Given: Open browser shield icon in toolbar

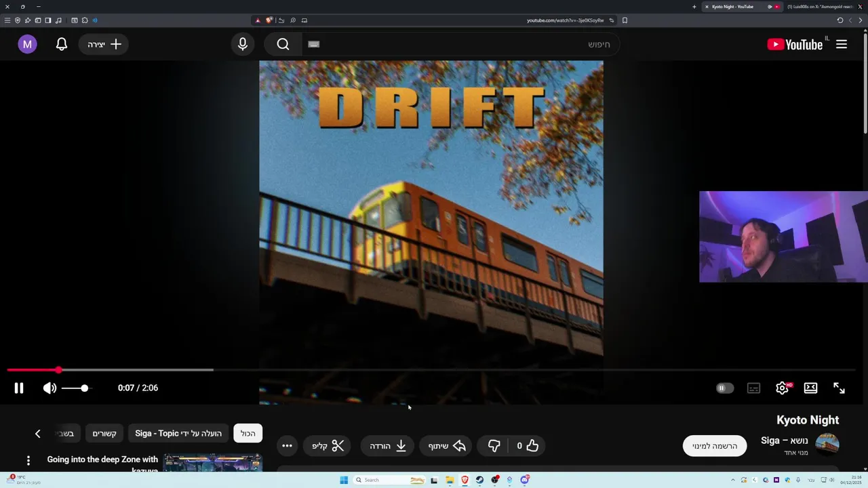Looking at the screenshot, I should point(18,20).
